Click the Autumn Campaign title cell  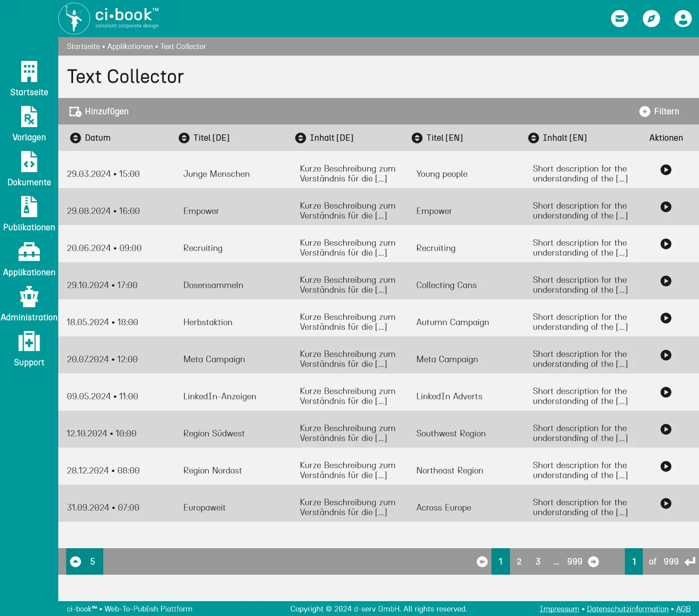[453, 322]
